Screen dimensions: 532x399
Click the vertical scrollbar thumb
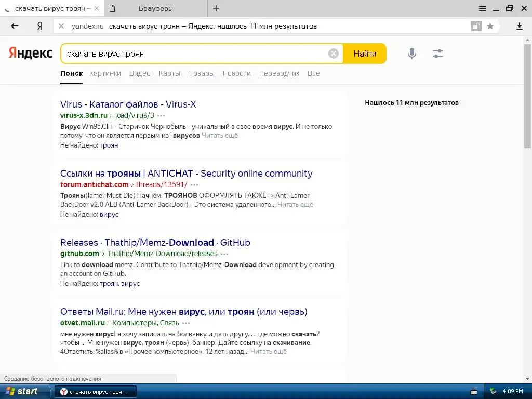pos(527,96)
